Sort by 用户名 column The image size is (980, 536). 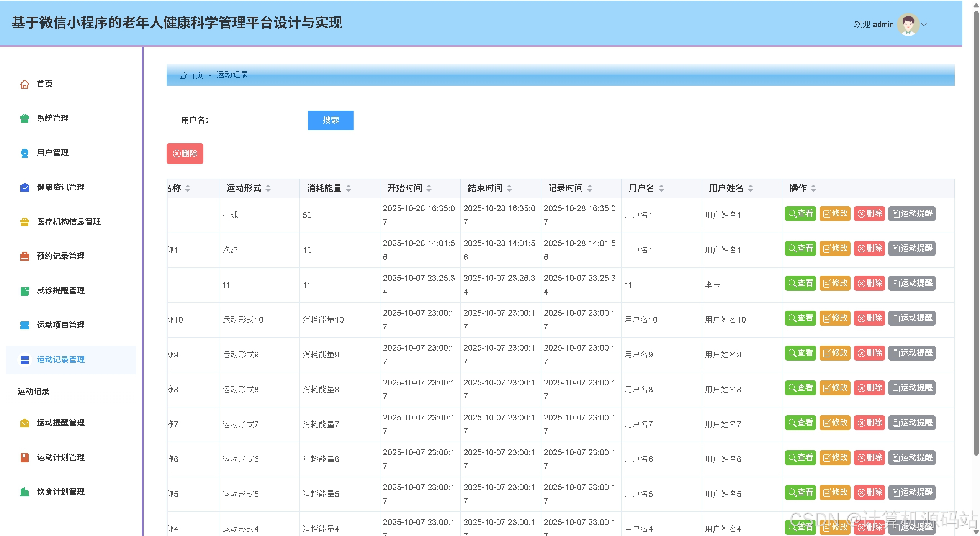tap(661, 188)
